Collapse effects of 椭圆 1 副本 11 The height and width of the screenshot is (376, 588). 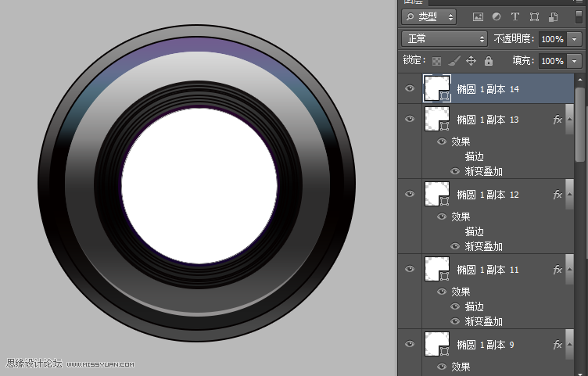pos(569,270)
